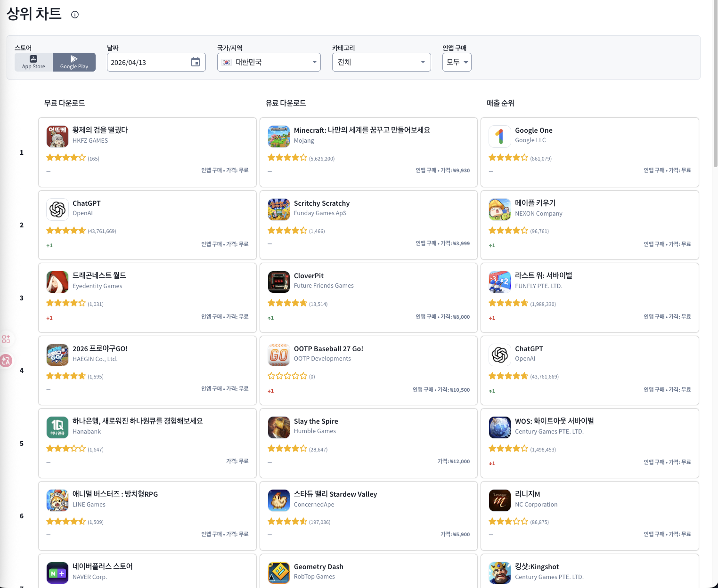Click the Minecraft star rating

tap(287, 158)
